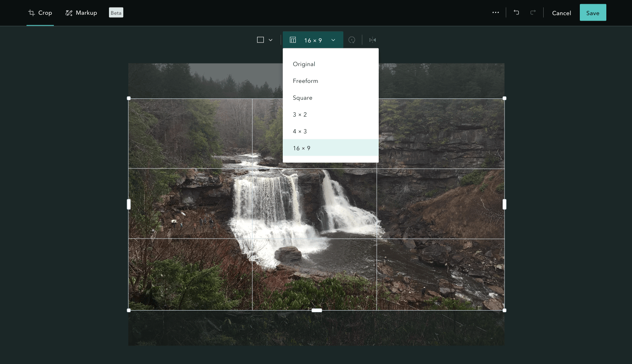Select the Crop tool icon
This screenshot has height=364, width=632.
(x=31, y=13)
